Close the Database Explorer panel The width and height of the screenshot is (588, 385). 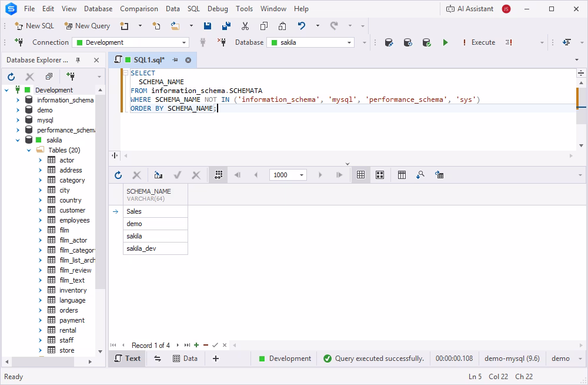pyautogui.click(x=96, y=60)
